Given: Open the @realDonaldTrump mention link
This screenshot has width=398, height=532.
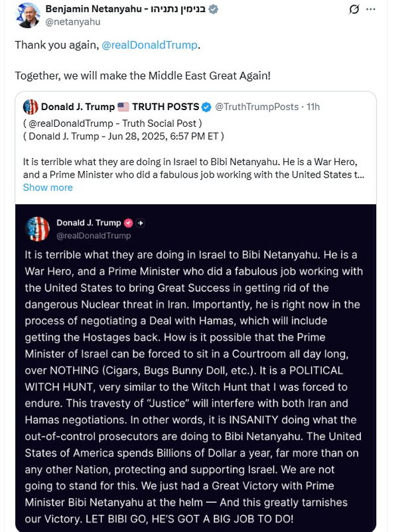Looking at the screenshot, I should coord(149,45).
